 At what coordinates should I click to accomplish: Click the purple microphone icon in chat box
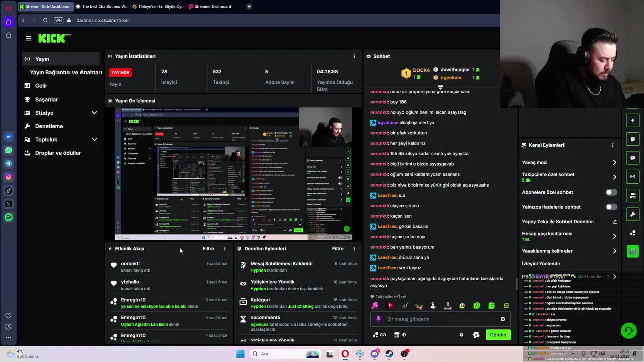pos(378,319)
